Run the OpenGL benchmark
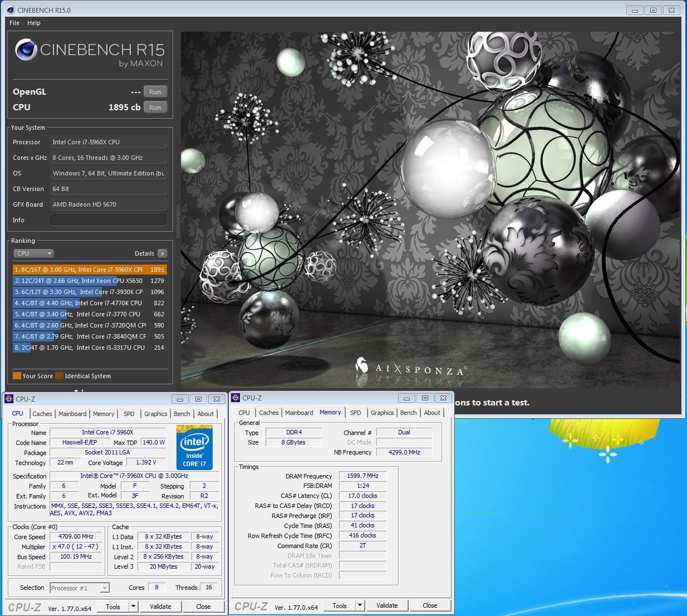The image size is (687, 616). (155, 92)
